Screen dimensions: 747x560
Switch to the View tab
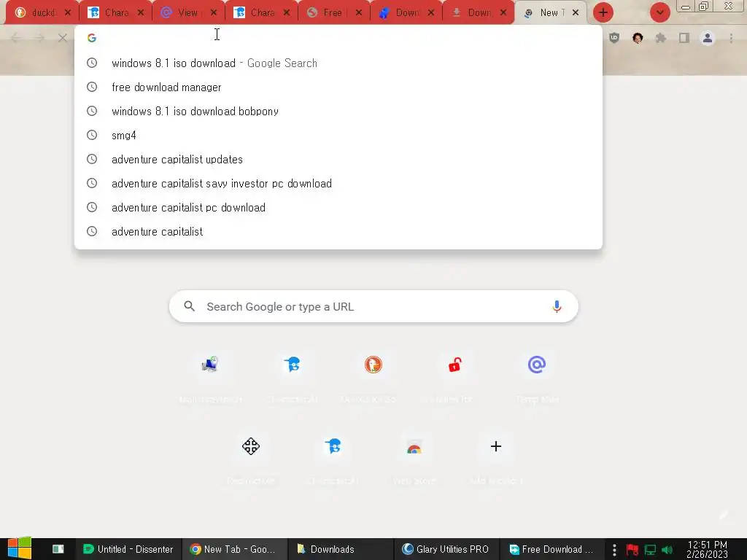pyautogui.click(x=189, y=12)
